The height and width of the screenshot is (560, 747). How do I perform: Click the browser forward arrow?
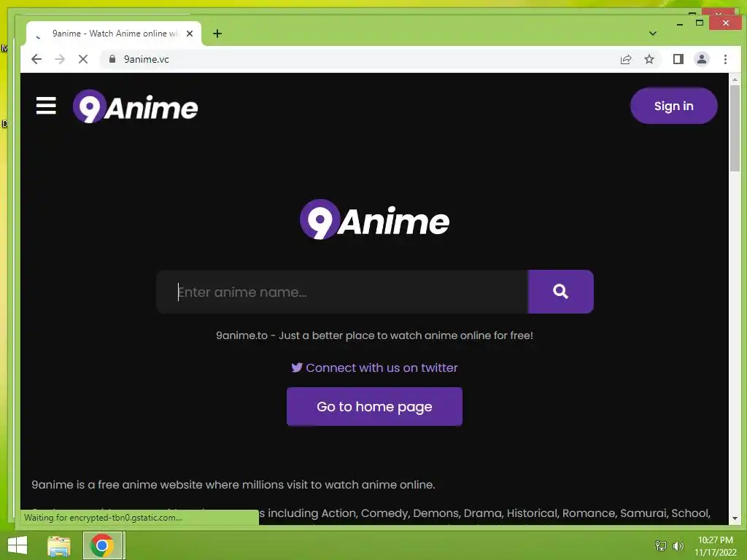coord(60,59)
